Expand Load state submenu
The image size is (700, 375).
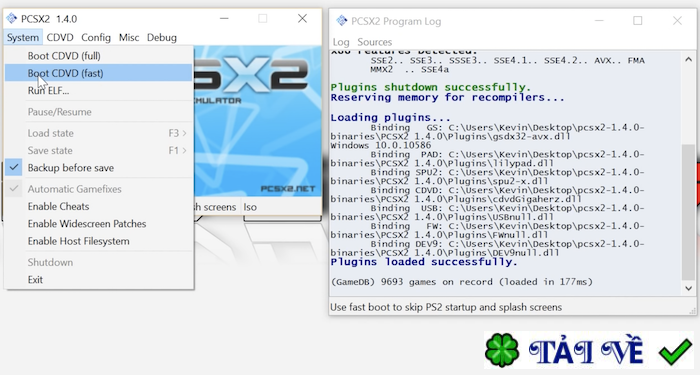pos(99,133)
